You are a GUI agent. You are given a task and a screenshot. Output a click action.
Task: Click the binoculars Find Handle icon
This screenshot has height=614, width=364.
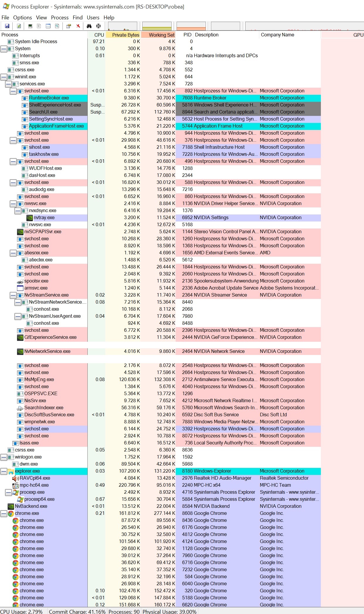point(89,26)
